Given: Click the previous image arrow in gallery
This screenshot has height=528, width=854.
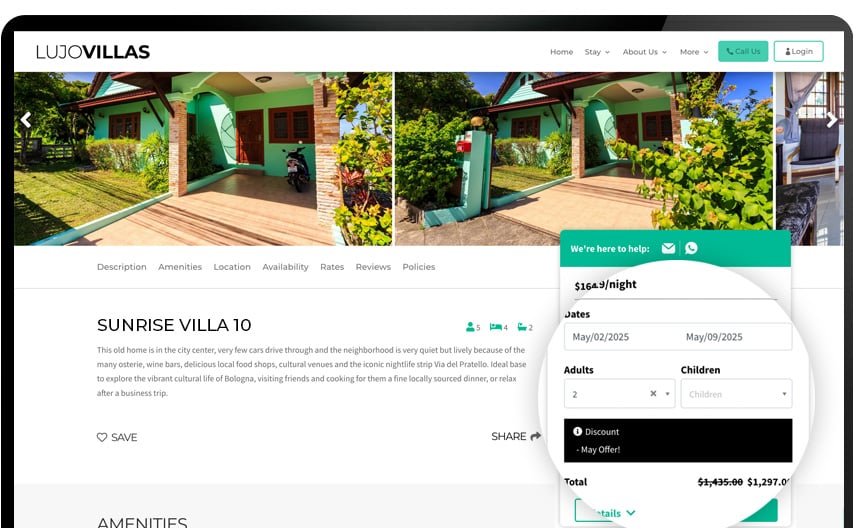Looking at the screenshot, I should 26,120.
